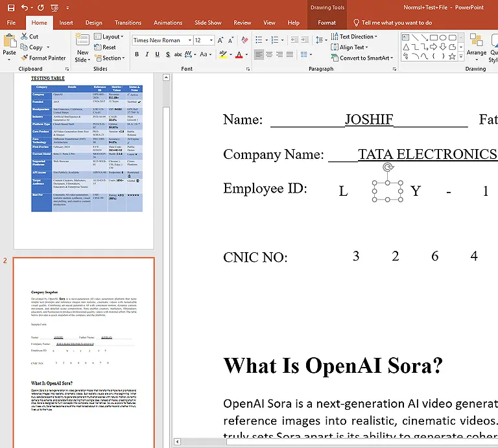The height and width of the screenshot is (448, 498).
Task: Switch to the Insert tab
Action: (66, 23)
